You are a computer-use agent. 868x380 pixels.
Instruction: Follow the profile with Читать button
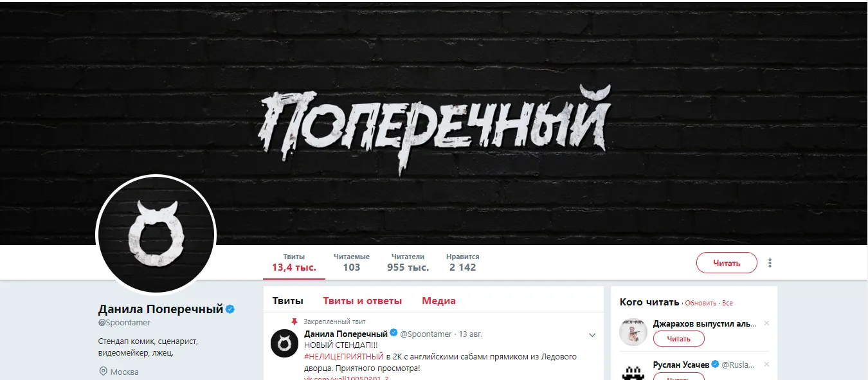coord(727,263)
